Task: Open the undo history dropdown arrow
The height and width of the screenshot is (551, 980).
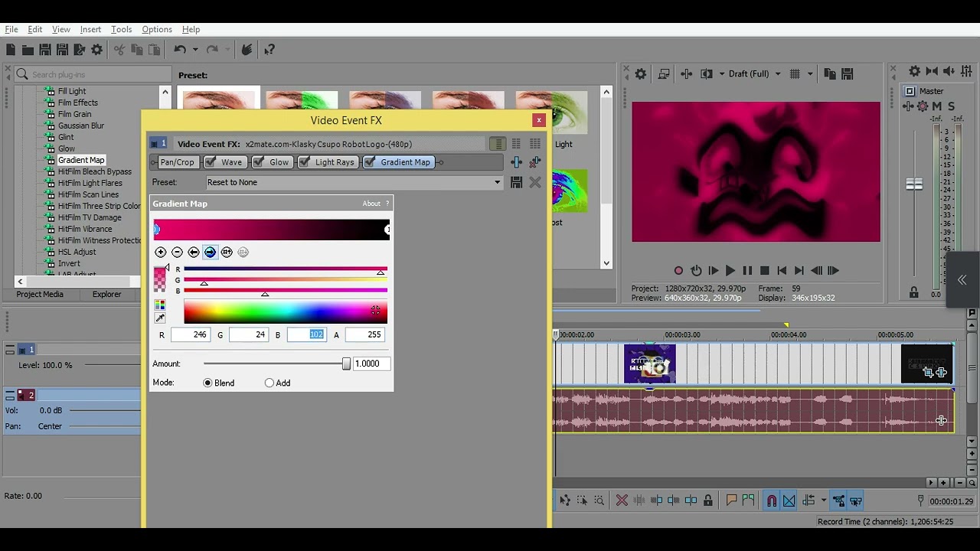Action: tap(195, 50)
